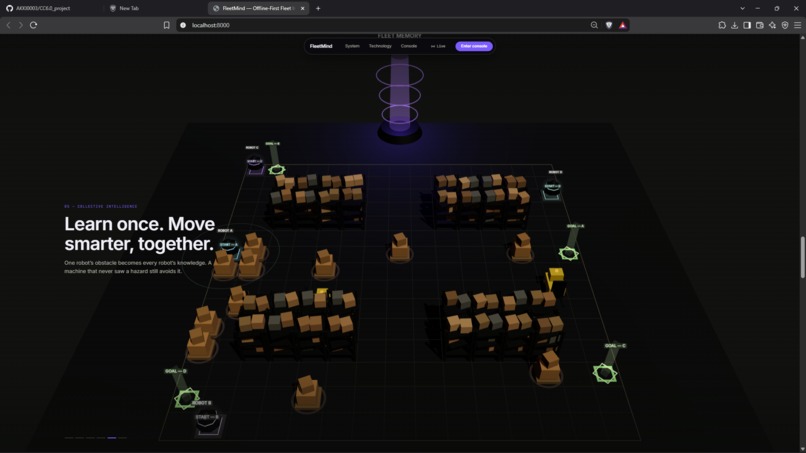Open the browser main hamburger menu

(797, 25)
